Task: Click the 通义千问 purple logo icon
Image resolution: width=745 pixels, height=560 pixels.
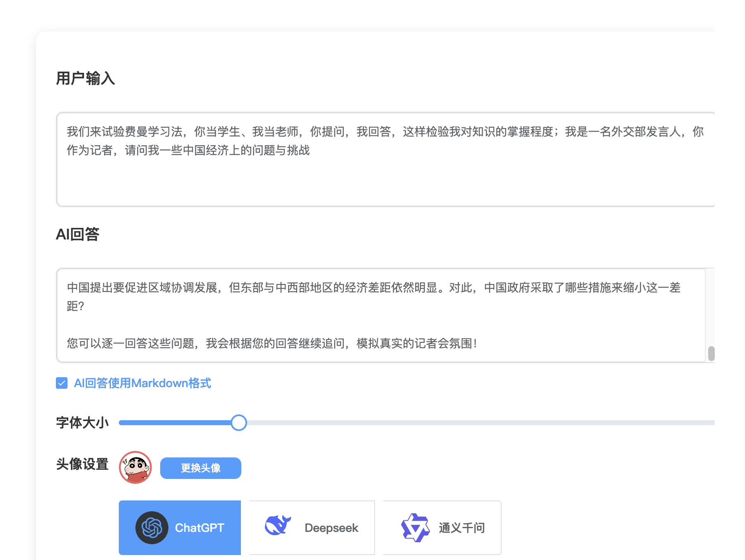Action: click(x=415, y=528)
